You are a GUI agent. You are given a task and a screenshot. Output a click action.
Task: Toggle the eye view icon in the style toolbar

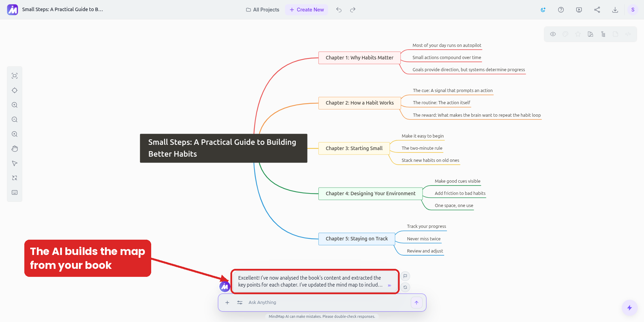(553, 34)
